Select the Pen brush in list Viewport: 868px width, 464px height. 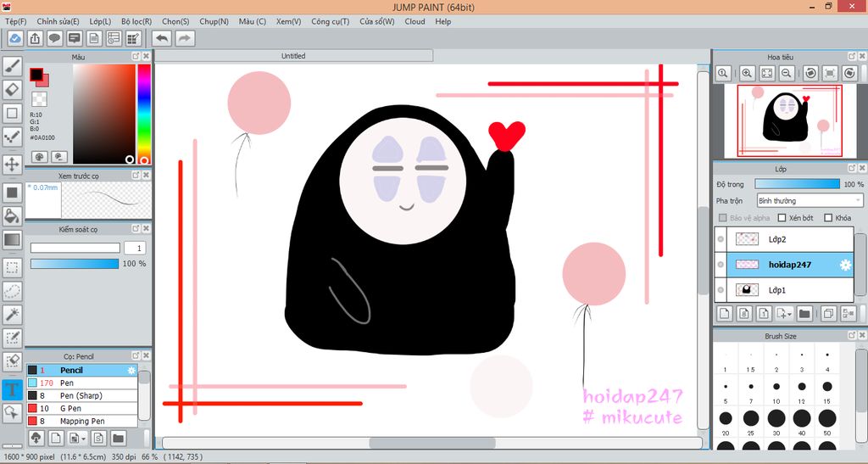pos(82,383)
